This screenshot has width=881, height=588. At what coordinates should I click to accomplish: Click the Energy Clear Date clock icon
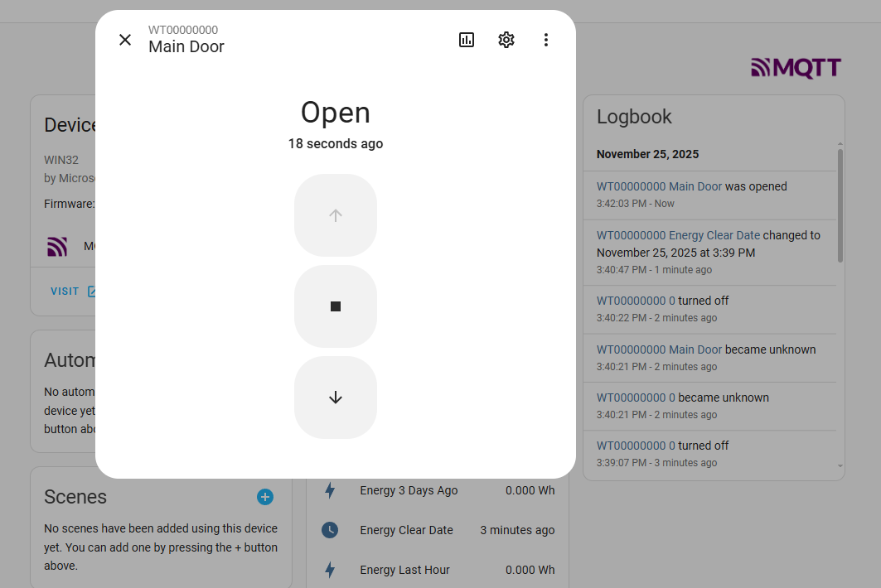pos(330,530)
